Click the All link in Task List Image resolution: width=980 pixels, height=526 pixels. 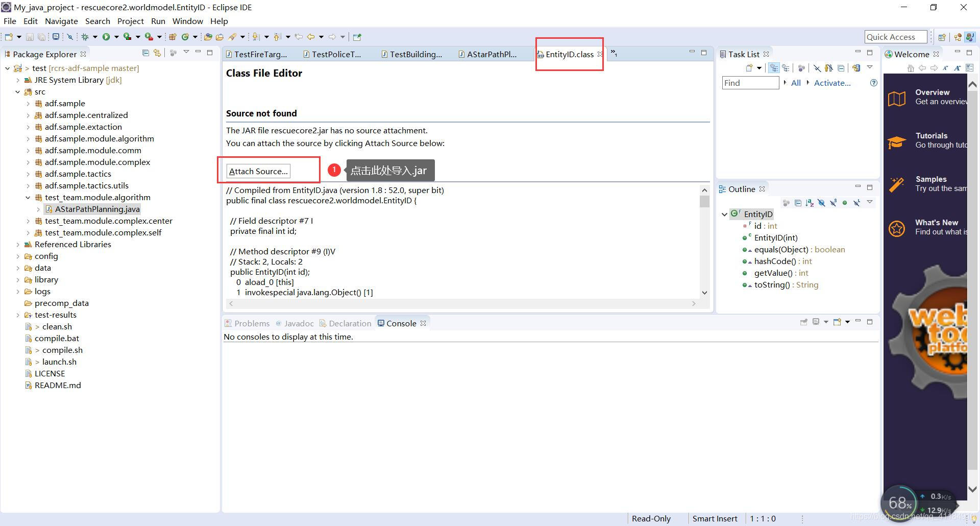tap(796, 83)
